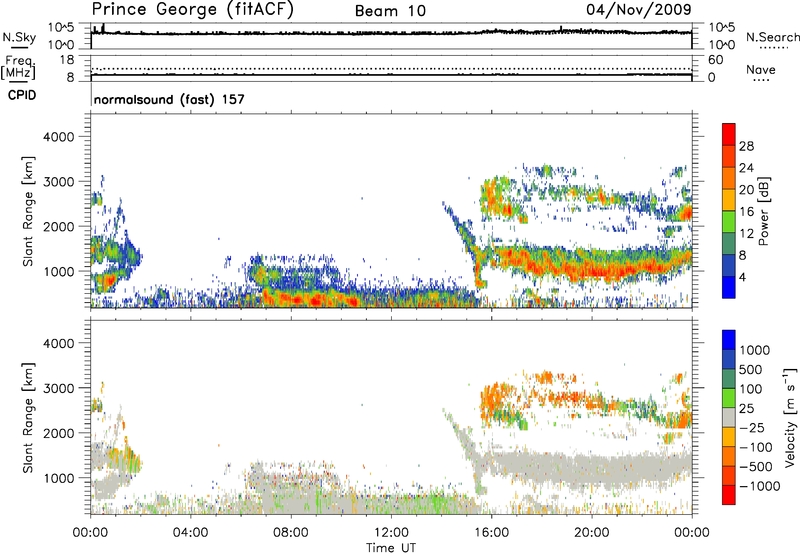Click the '60' Nave axis label

pos(716,60)
